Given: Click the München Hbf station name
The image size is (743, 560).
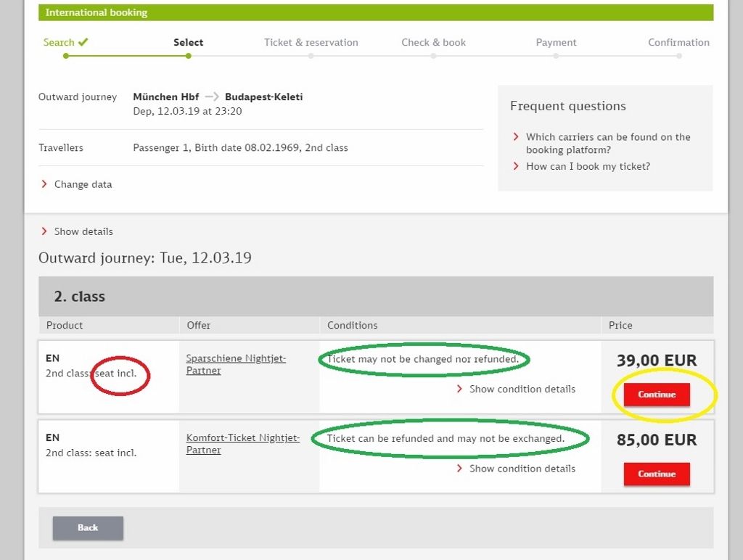Looking at the screenshot, I should pyautogui.click(x=166, y=96).
